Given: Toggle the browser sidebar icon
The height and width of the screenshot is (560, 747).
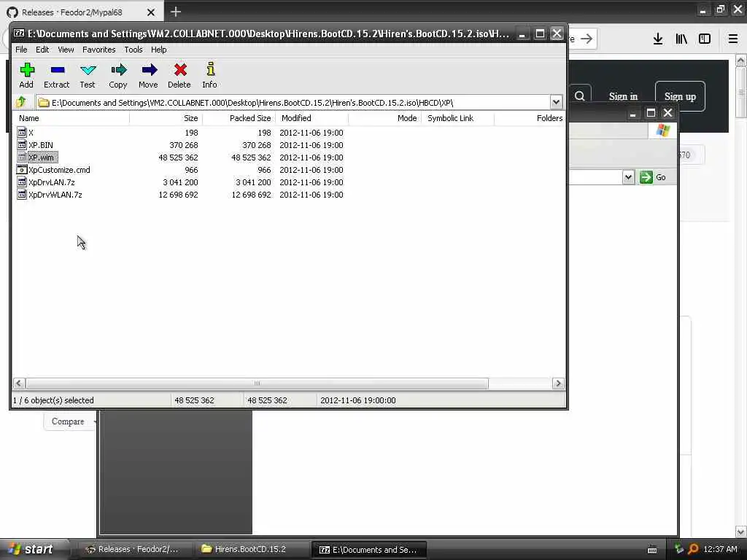Looking at the screenshot, I should pyautogui.click(x=705, y=39).
